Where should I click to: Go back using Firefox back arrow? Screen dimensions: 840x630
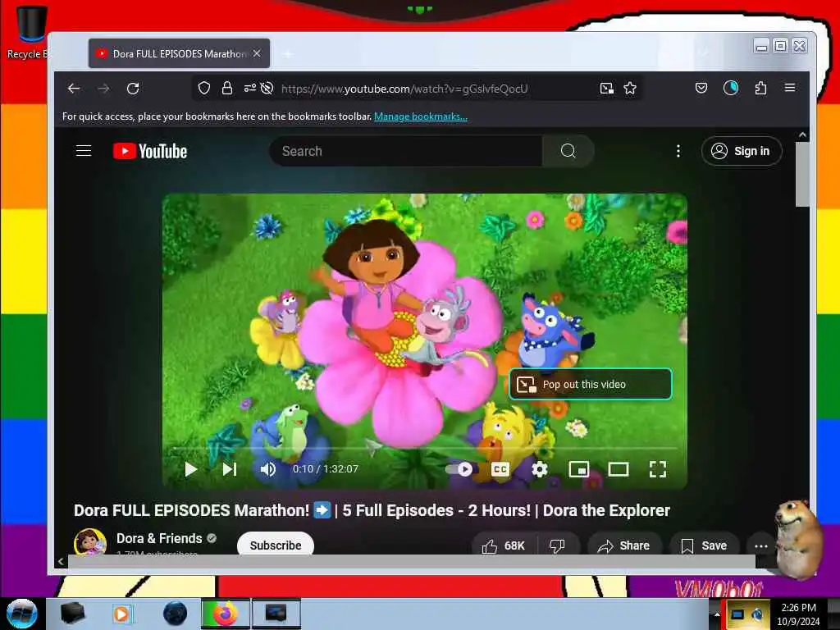74,89
